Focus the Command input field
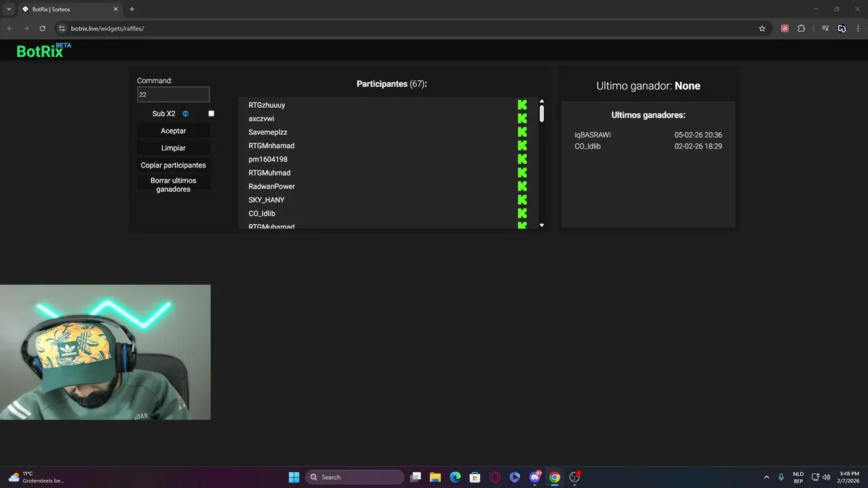868x488 pixels. pos(174,95)
